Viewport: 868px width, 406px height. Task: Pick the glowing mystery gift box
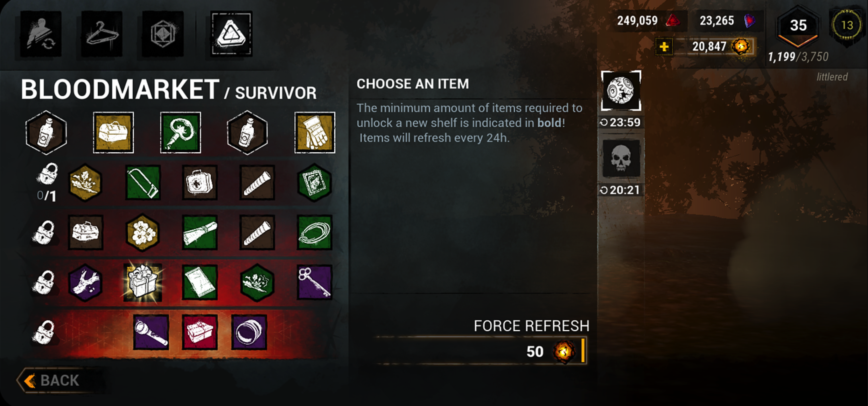coord(143,282)
